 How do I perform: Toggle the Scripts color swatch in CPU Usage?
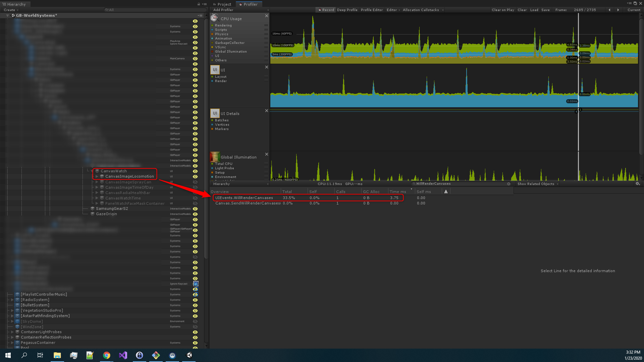pos(212,30)
